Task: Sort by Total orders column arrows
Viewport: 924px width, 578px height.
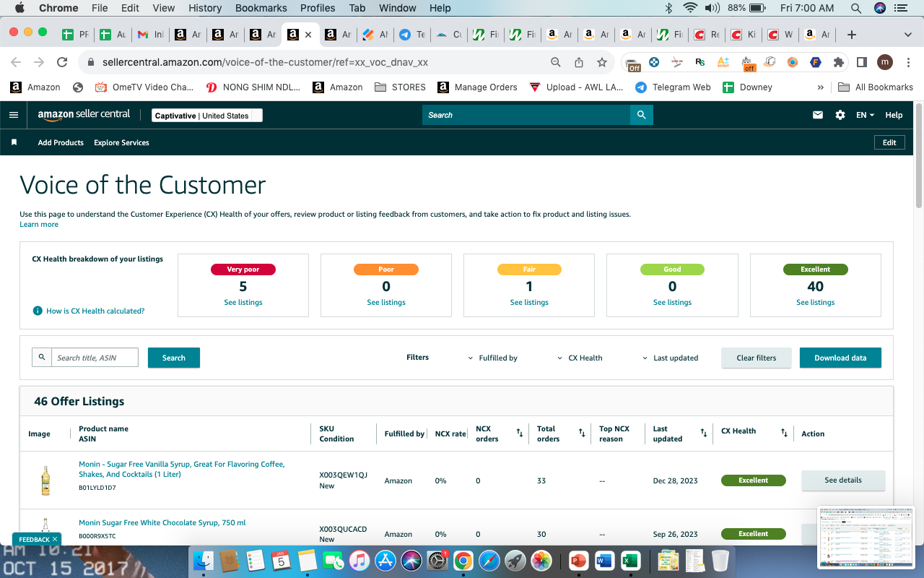Action: [582, 433]
